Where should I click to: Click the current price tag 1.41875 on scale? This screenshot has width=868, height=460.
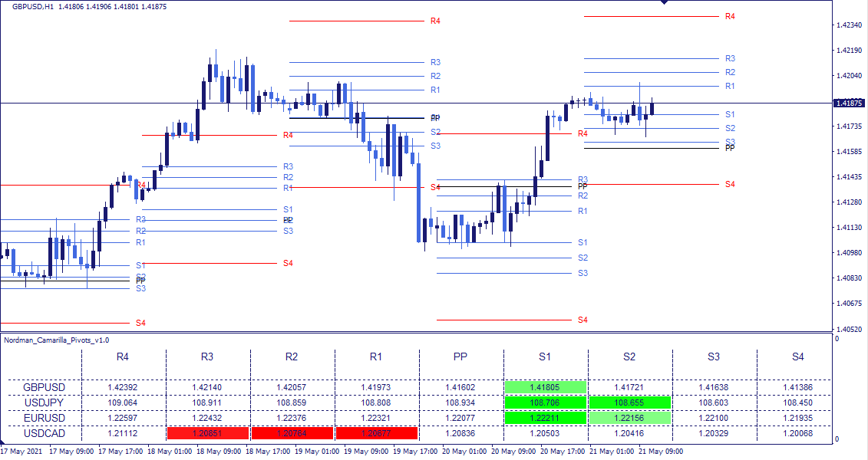click(x=849, y=101)
